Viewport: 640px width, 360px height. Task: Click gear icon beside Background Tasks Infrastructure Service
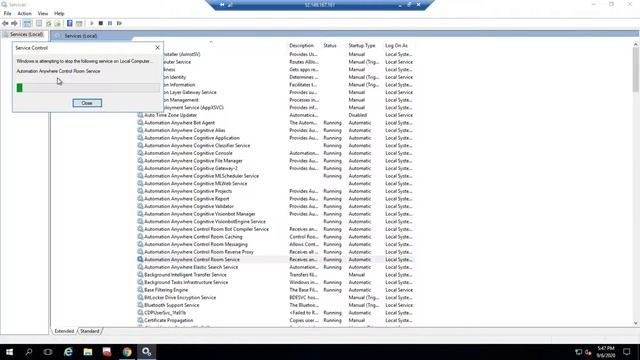pyautogui.click(x=140, y=282)
